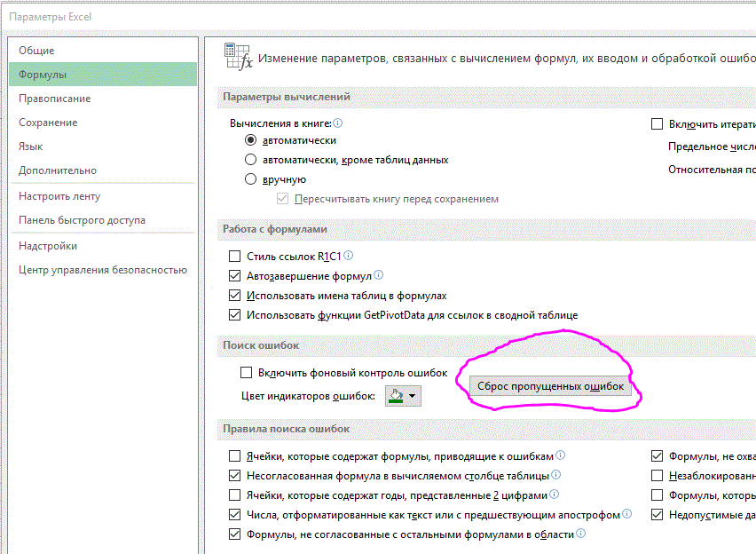The image size is (756, 554).
Task: Toggle Несогласованная формула в вычисляемом столбце
Action: point(234,475)
